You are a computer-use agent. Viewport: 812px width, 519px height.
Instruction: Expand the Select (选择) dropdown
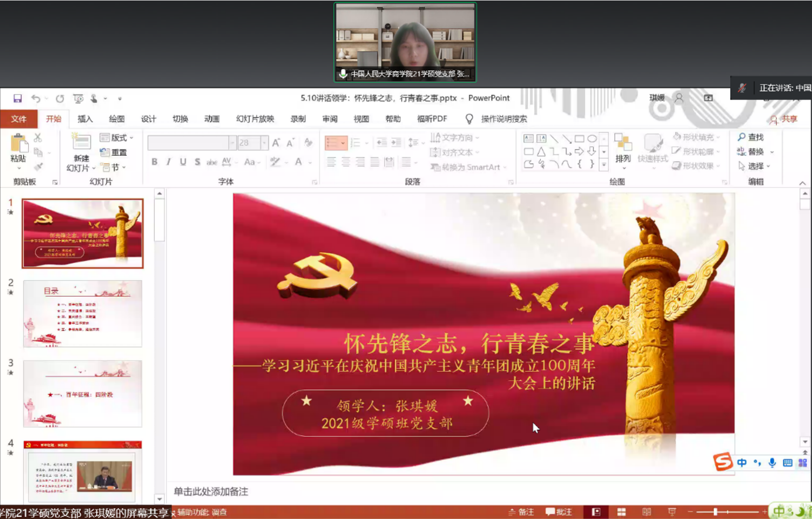click(x=755, y=166)
